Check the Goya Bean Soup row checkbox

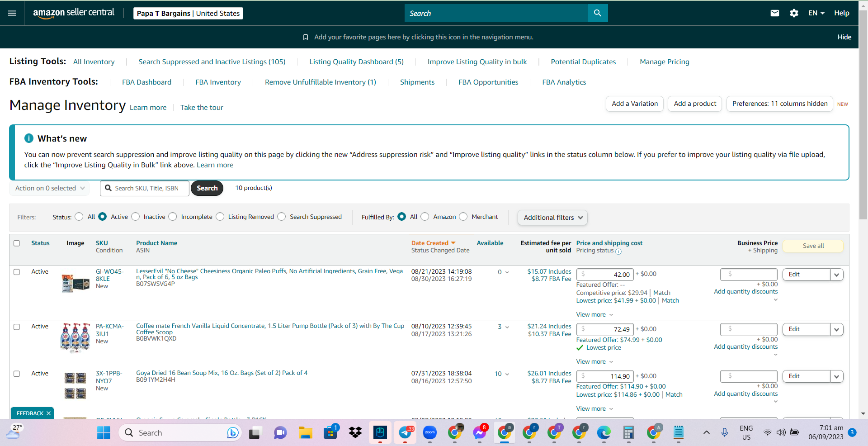pos(17,374)
